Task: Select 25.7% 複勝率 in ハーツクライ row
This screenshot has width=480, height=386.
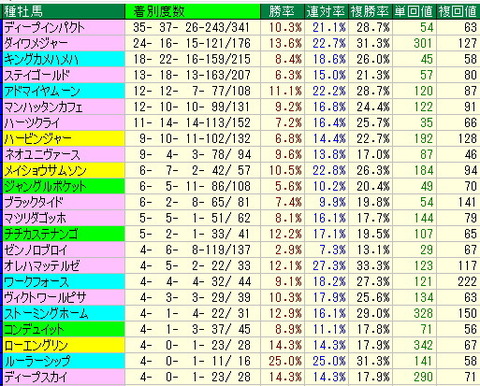Action: tap(373, 123)
